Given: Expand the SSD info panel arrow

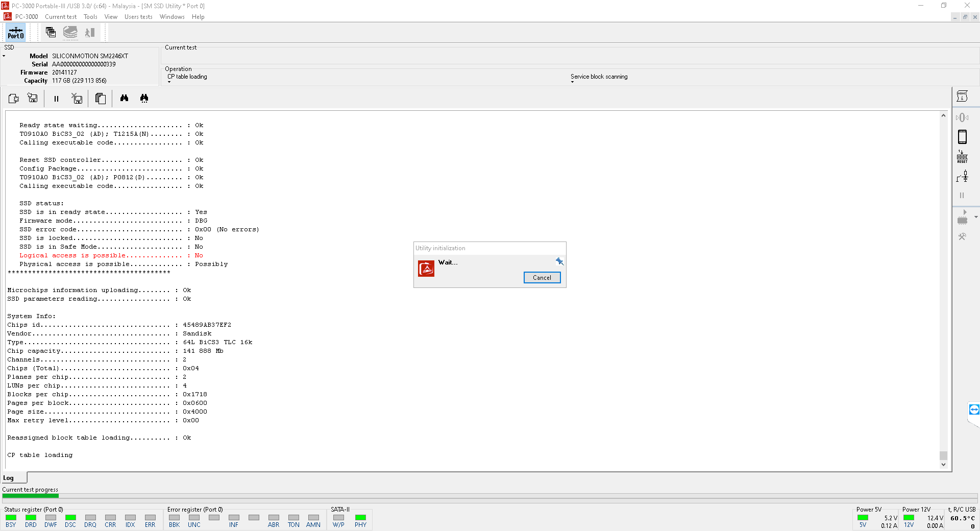Looking at the screenshot, I should [4, 56].
